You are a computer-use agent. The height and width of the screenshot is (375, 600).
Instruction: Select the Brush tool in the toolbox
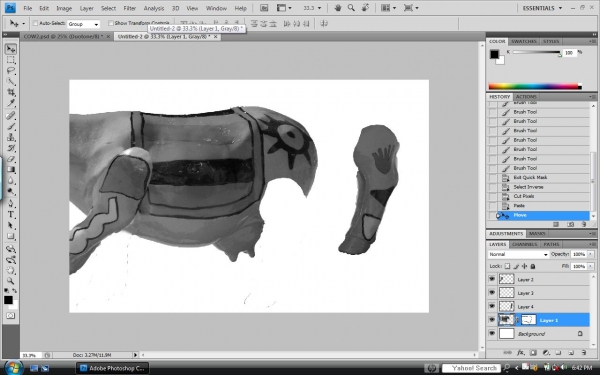11,126
